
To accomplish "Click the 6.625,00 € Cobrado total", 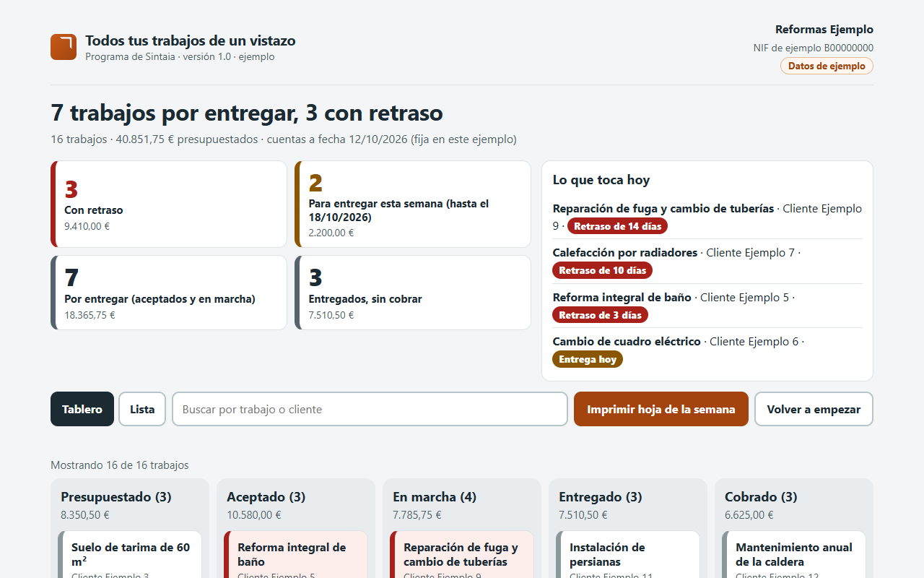I will click(749, 515).
